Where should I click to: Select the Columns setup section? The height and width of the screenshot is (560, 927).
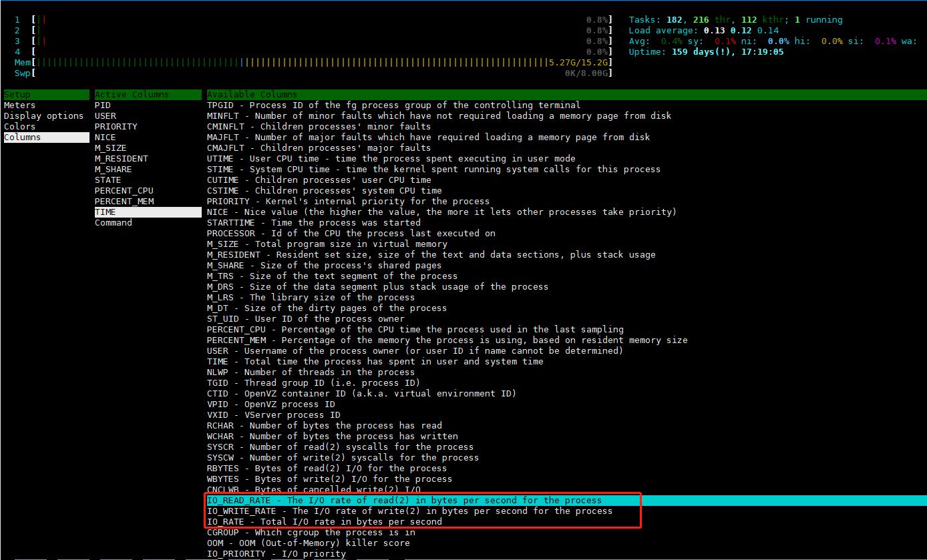point(46,137)
